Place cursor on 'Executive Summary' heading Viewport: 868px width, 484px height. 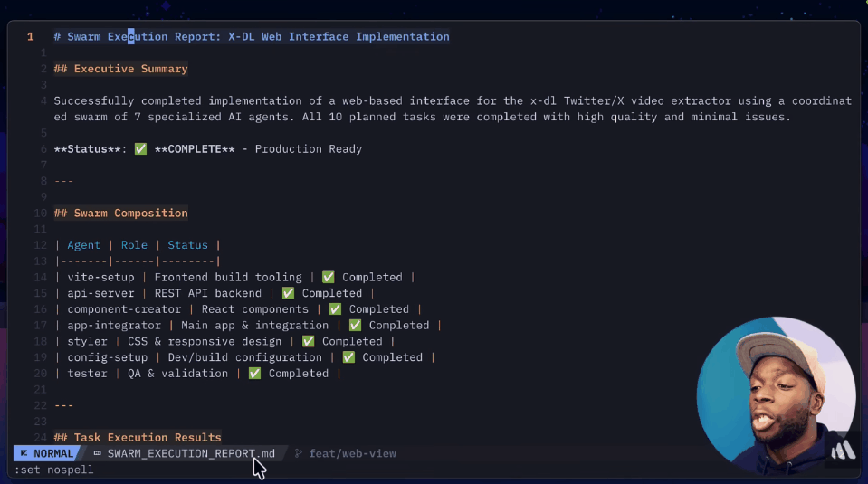pos(130,69)
